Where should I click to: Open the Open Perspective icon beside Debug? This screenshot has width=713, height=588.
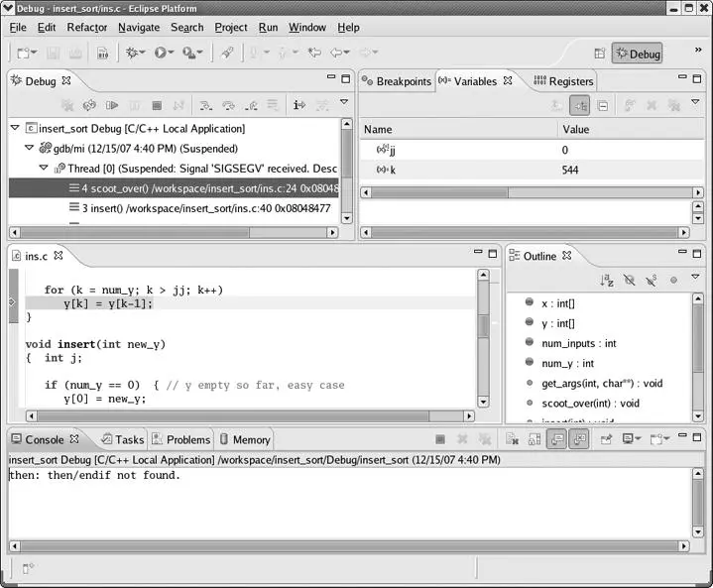point(599,54)
